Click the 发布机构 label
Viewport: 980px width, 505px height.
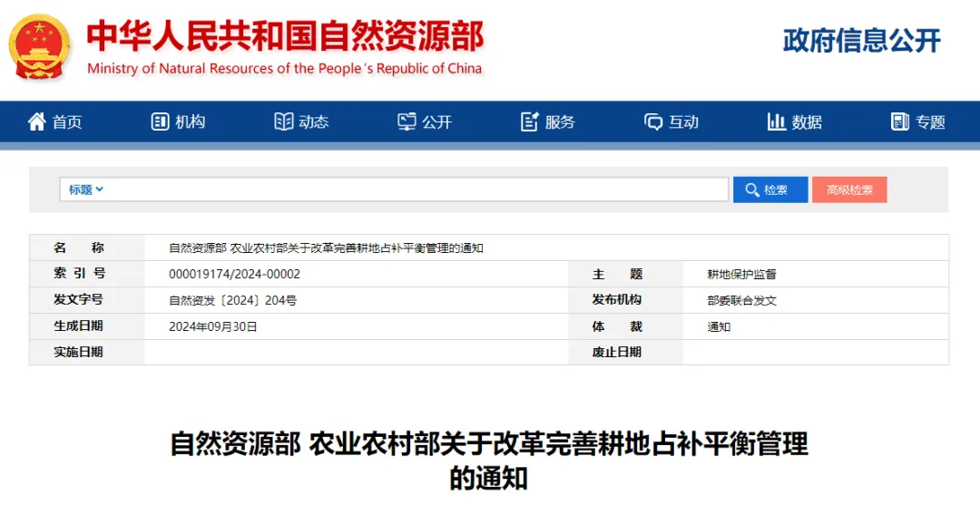pos(617,299)
